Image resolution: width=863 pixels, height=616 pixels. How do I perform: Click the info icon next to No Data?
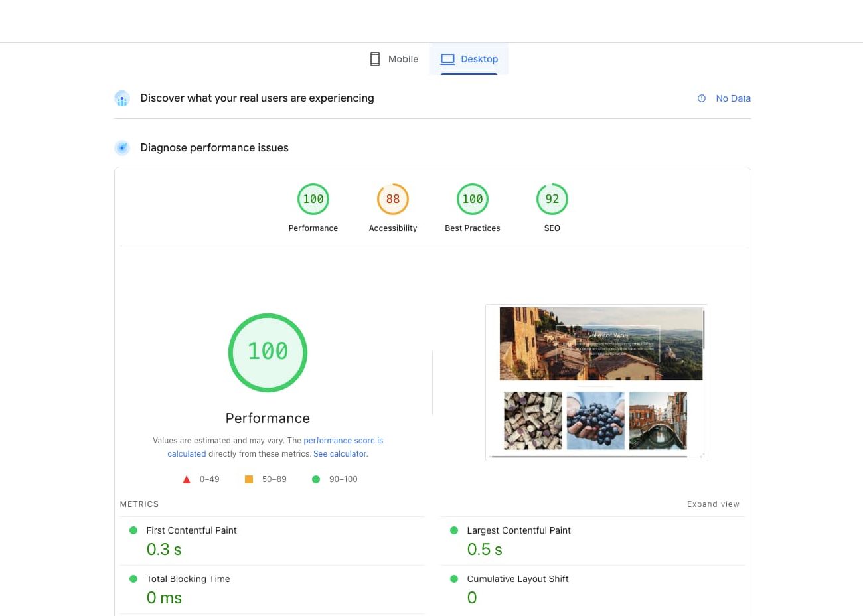click(702, 98)
